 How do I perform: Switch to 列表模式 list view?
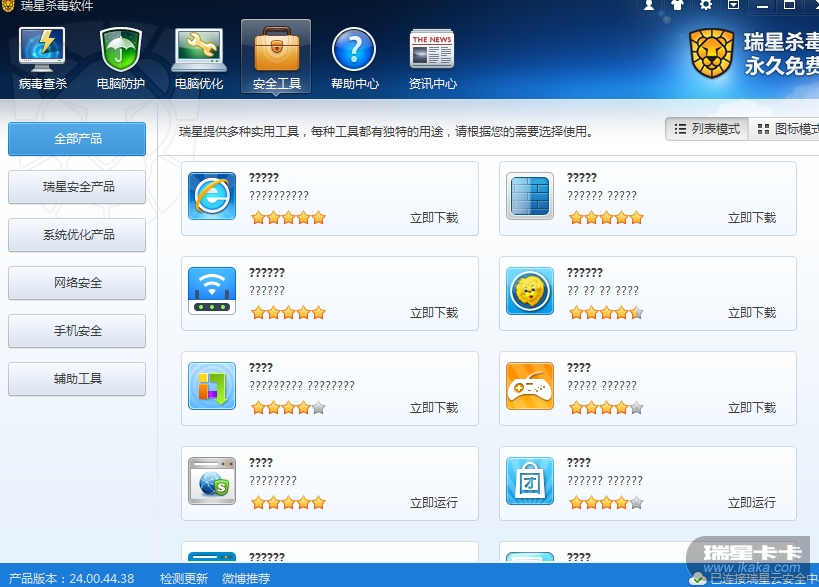pyautogui.click(x=707, y=129)
